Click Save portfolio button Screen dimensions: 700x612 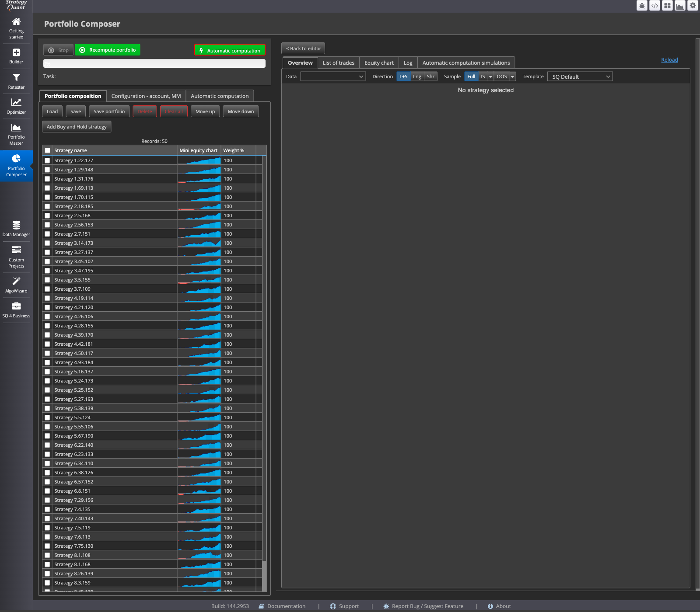coord(109,111)
